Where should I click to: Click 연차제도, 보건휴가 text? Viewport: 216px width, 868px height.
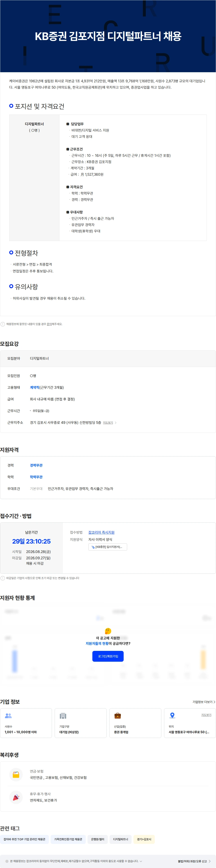[43, 800]
